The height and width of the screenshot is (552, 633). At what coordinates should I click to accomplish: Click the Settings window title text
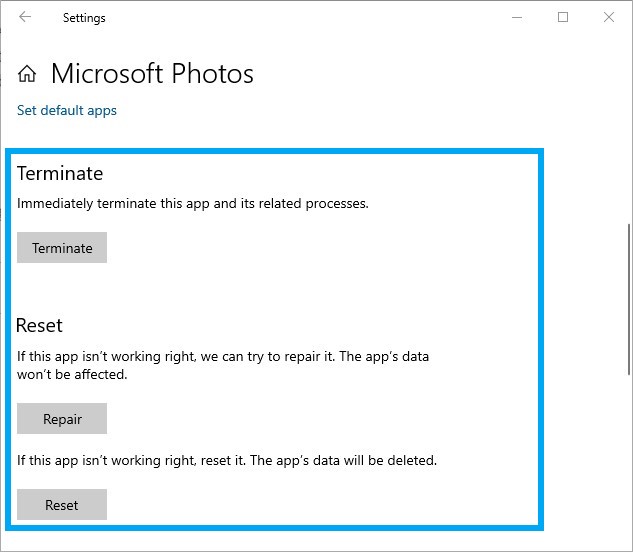click(84, 18)
